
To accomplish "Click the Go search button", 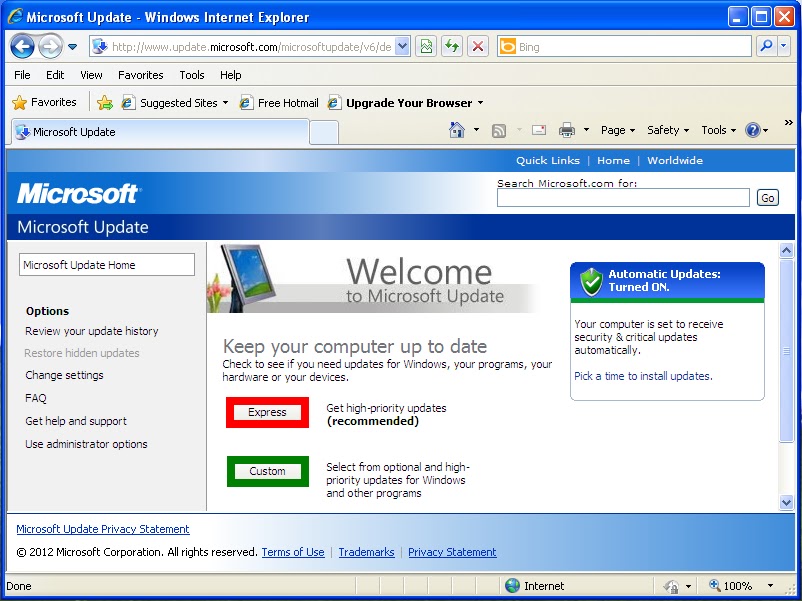I will click(x=767, y=197).
